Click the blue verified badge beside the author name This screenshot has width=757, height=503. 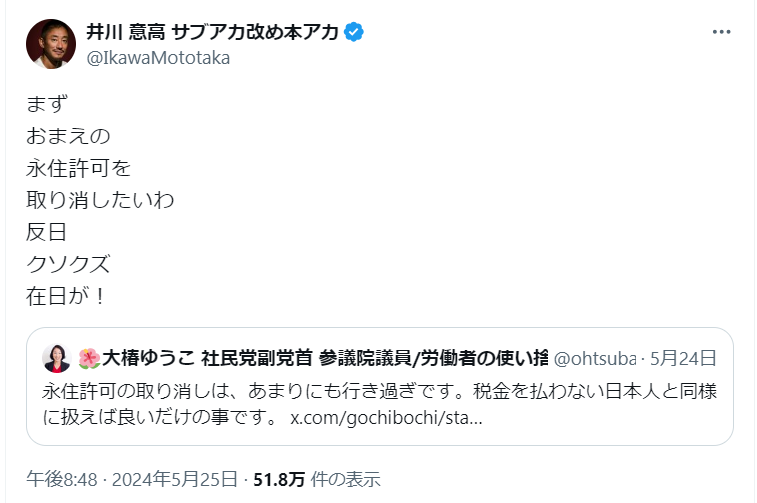click(354, 32)
